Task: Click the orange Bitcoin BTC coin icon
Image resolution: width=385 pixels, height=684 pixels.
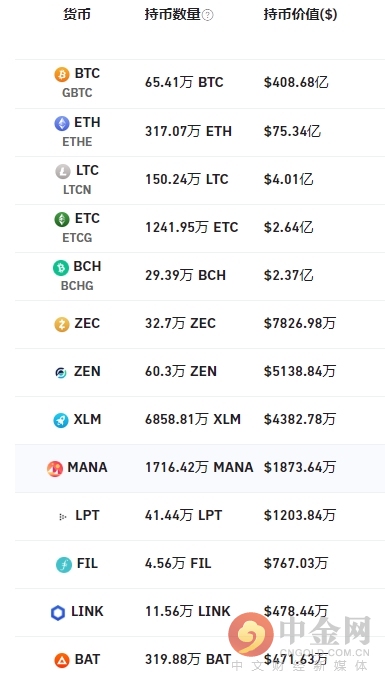Action: point(62,75)
